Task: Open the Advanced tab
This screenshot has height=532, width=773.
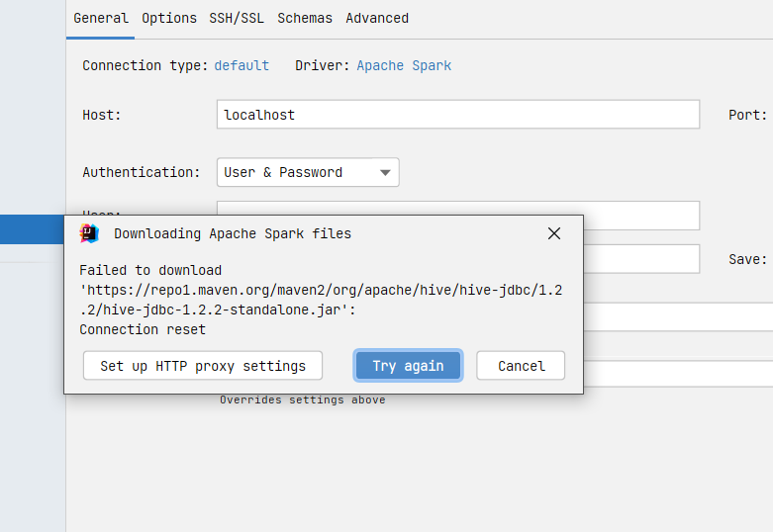Action: [x=377, y=18]
